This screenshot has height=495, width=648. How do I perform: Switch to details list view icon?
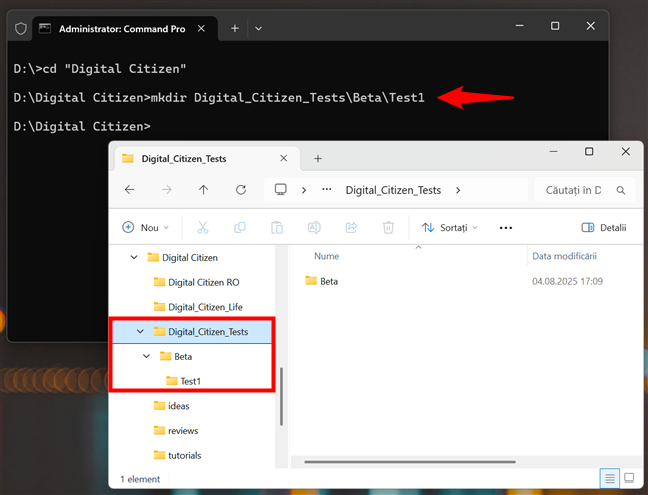pyautogui.click(x=609, y=478)
